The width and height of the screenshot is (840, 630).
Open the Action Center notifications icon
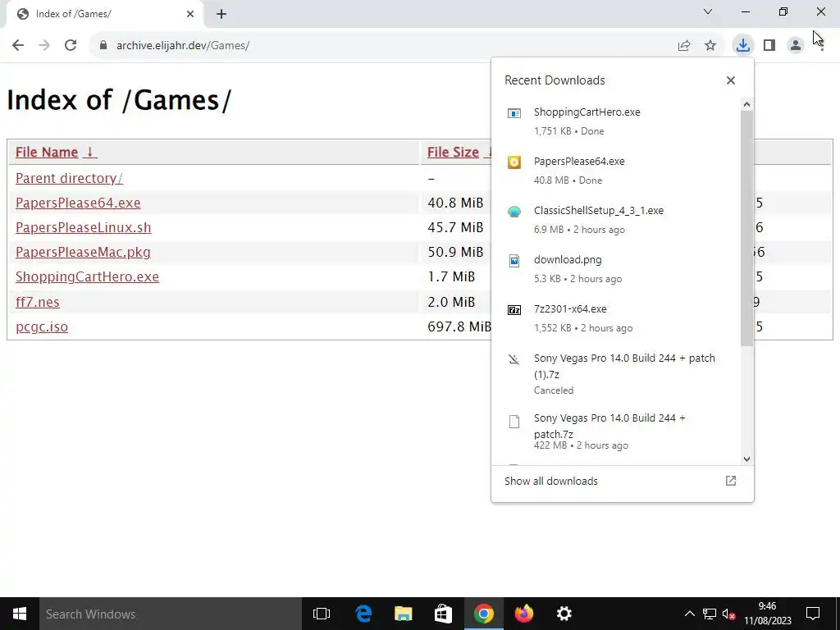click(x=813, y=614)
